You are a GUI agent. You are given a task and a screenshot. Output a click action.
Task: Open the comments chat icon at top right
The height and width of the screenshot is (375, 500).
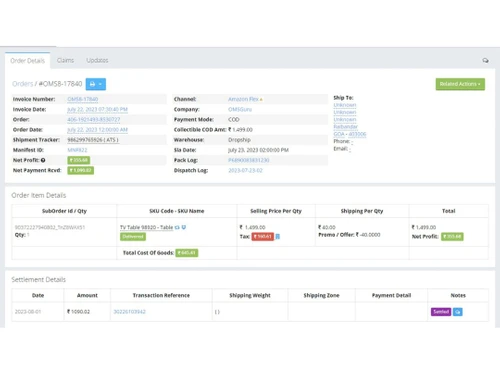click(x=485, y=60)
